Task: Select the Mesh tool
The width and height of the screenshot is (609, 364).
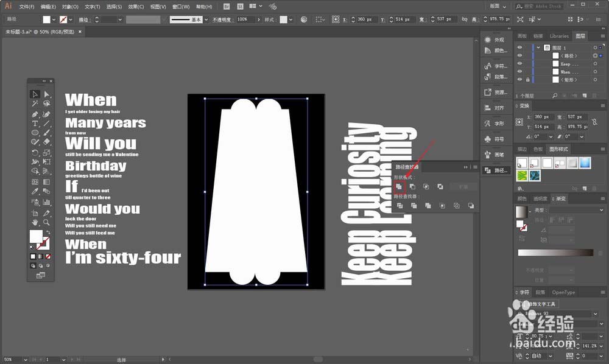Action: [35, 181]
